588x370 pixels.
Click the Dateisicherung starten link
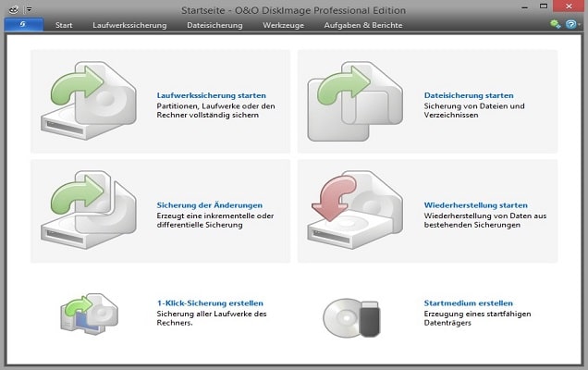point(469,95)
